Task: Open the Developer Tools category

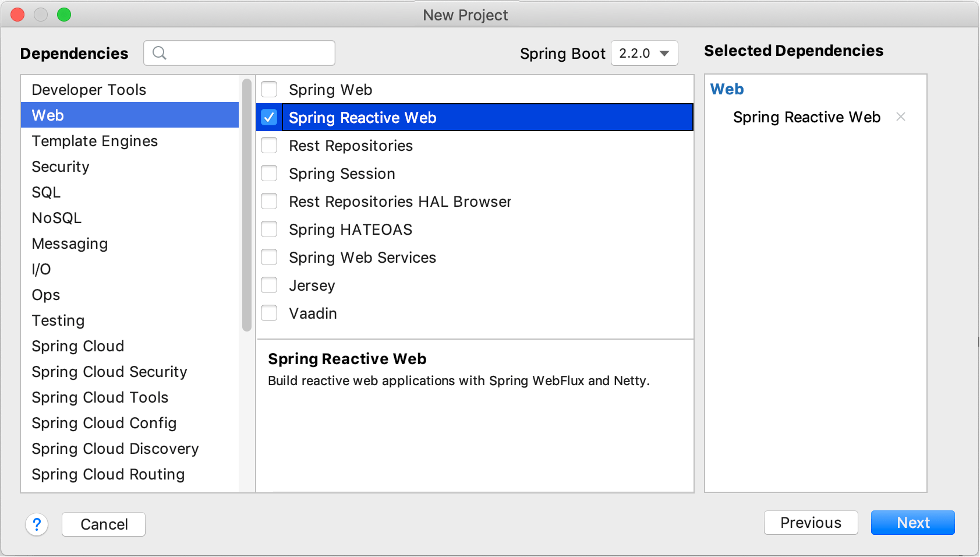Action: pos(89,89)
